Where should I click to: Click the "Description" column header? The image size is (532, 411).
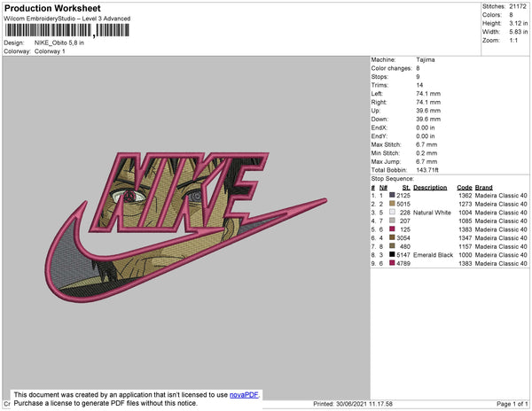[430, 188]
